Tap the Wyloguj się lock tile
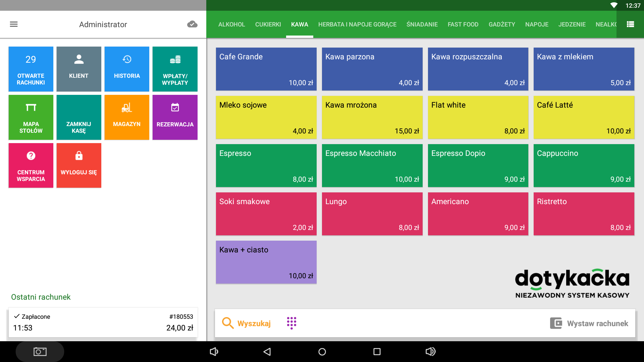Viewport: 644px width, 362px height. click(79, 166)
